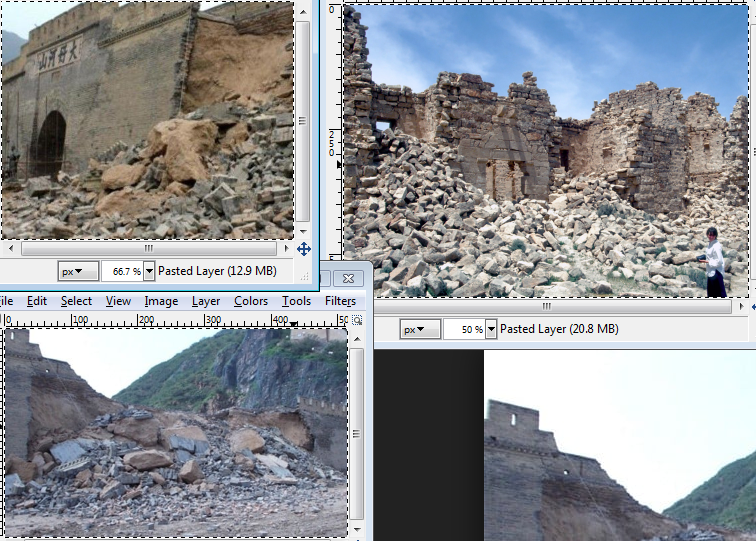
Task: Expand the zoom dropdown arrow beside 66.7 %
Action: pos(149,271)
